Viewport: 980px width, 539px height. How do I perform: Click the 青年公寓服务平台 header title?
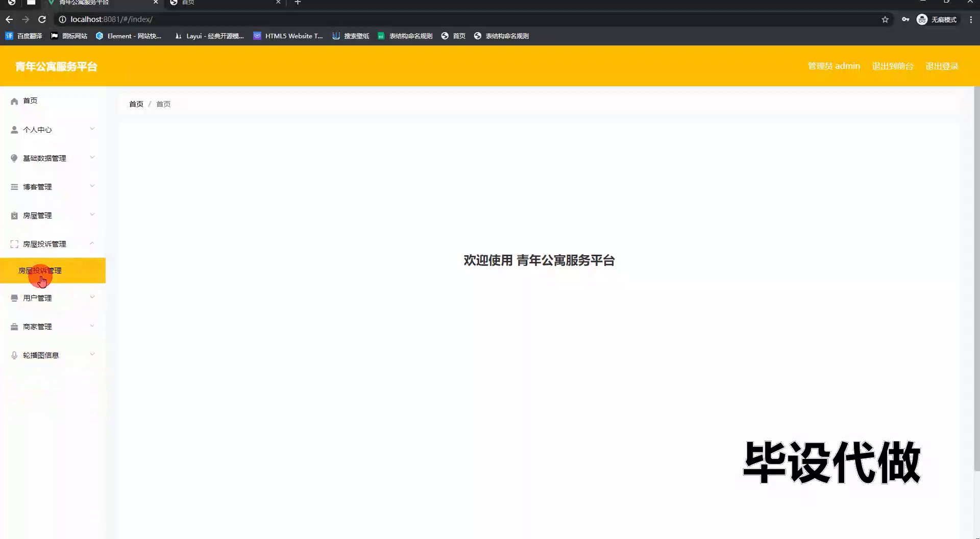tap(56, 66)
